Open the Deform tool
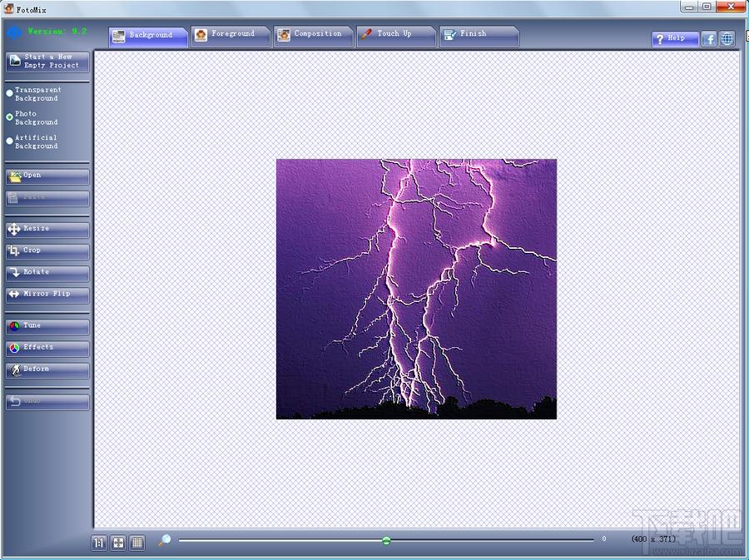The width and height of the screenshot is (749, 560). pyautogui.click(x=47, y=370)
